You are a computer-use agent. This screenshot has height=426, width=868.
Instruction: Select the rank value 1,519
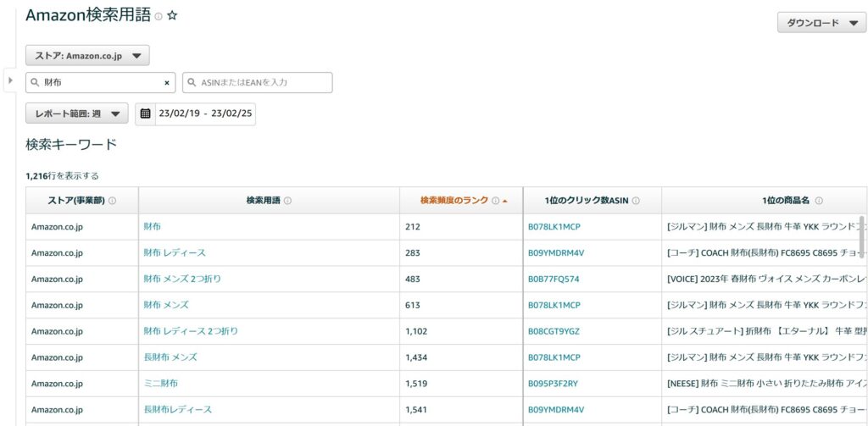coord(416,384)
